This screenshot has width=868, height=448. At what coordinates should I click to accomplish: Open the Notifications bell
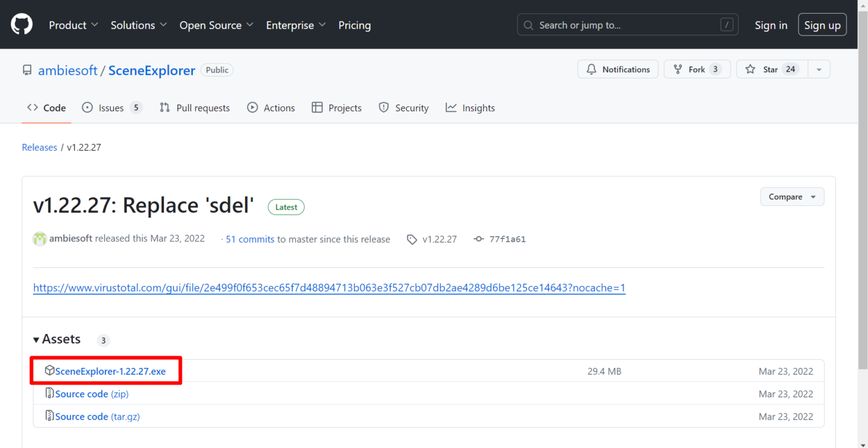(x=591, y=69)
